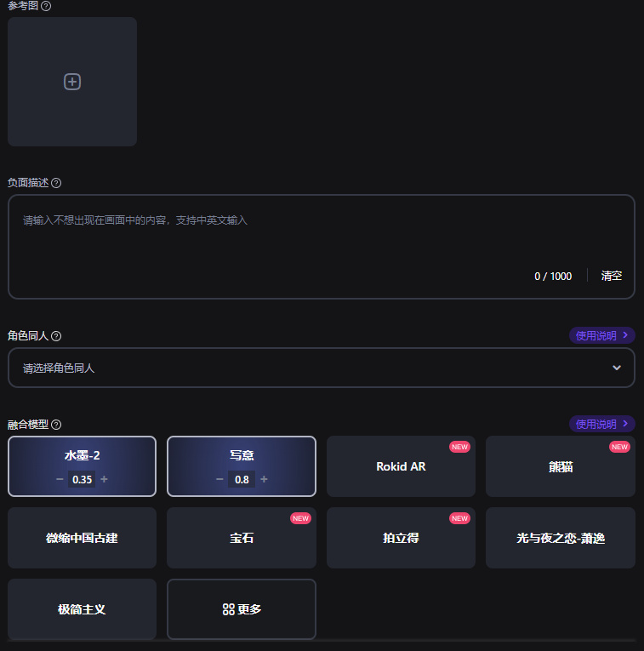Decrease 水墨-2 weight with minus icon
The image size is (644, 651).
60,479
